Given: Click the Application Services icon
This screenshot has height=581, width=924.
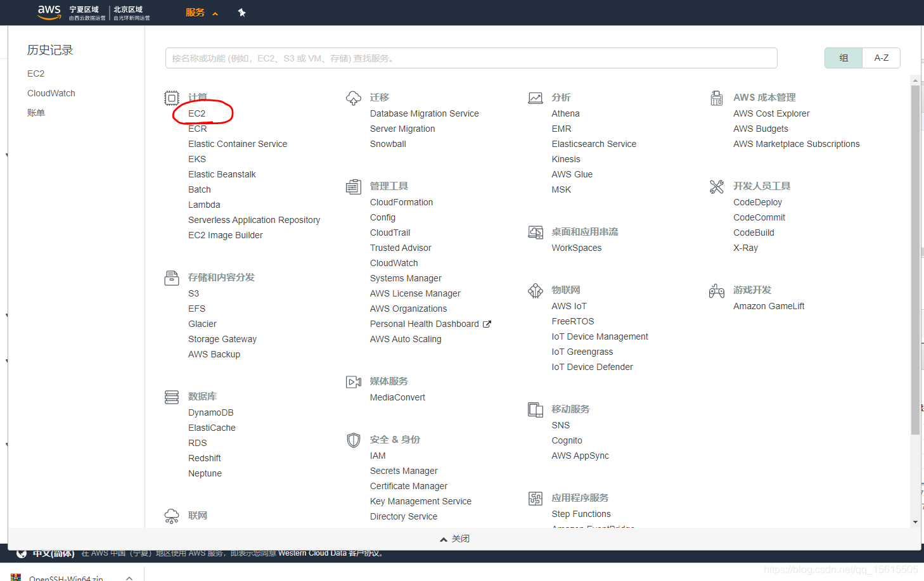Looking at the screenshot, I should point(536,499).
